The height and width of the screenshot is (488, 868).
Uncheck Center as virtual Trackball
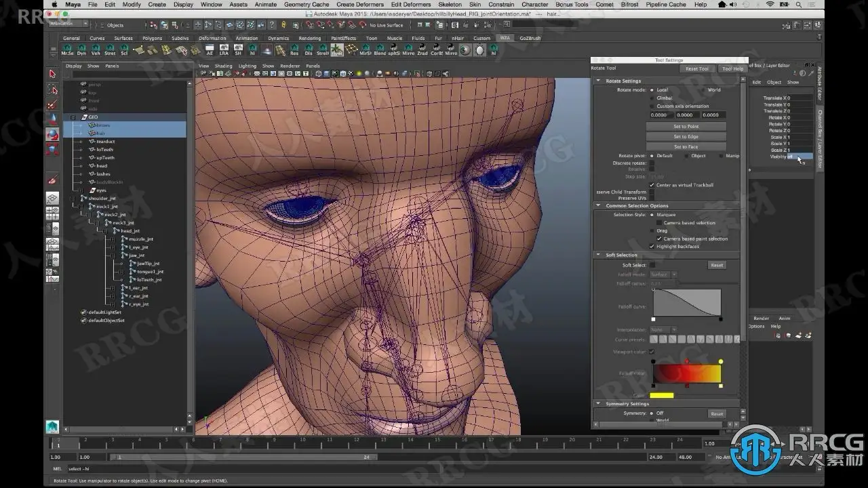coord(652,185)
